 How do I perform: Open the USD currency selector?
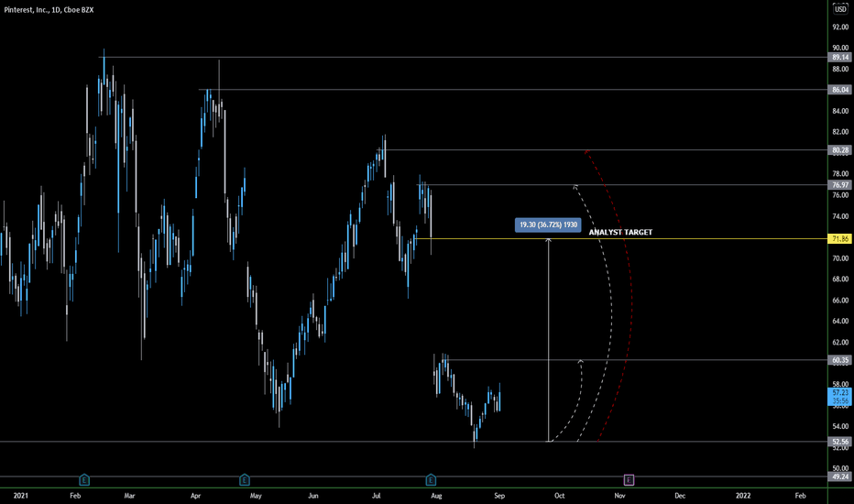click(x=840, y=9)
